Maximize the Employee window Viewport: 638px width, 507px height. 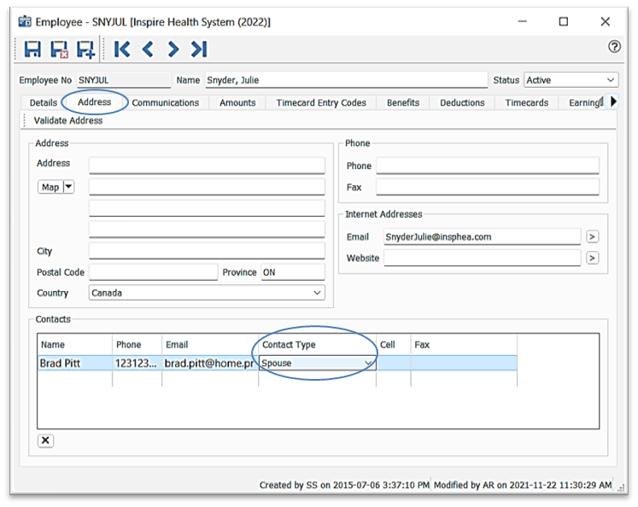click(564, 22)
